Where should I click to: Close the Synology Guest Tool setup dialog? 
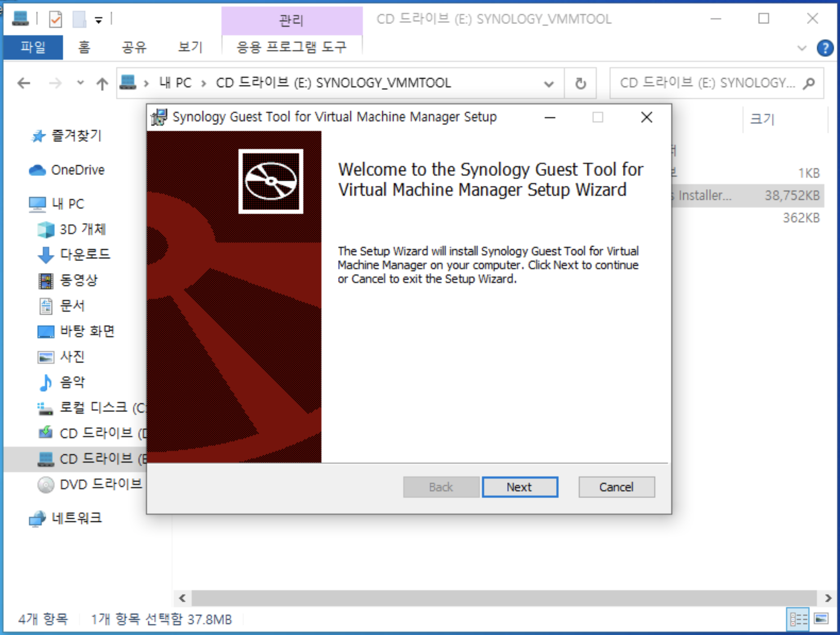pos(646,117)
